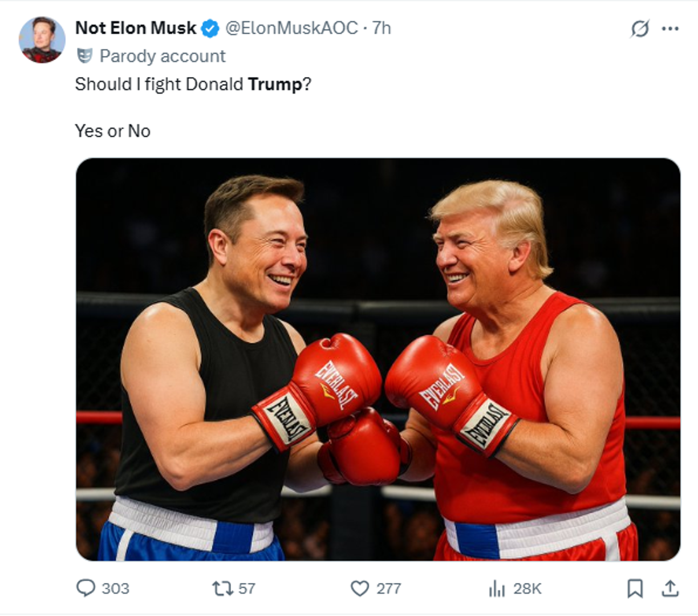Viewport: 698px width, 616px height.
Task: Click the 7h timestamp link
Action: [382, 28]
